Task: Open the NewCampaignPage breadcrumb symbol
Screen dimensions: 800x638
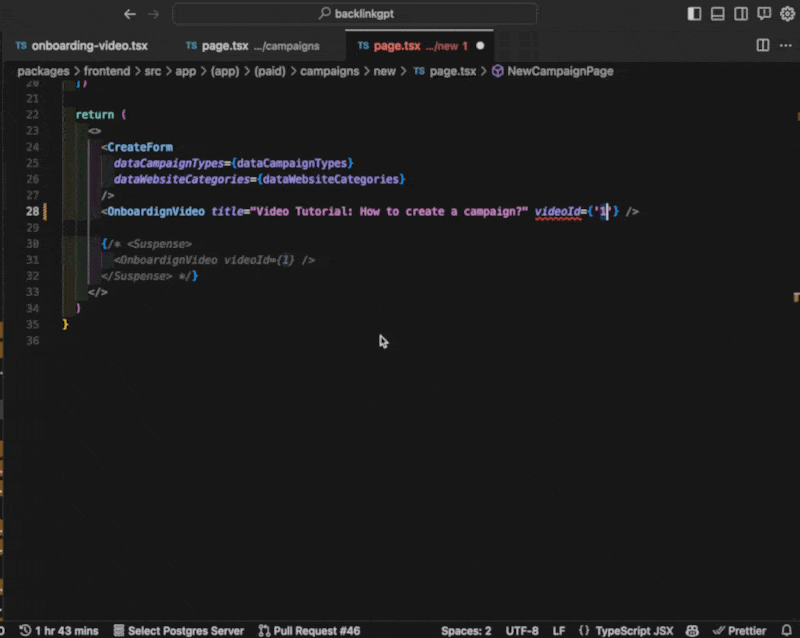Action: coord(559,72)
